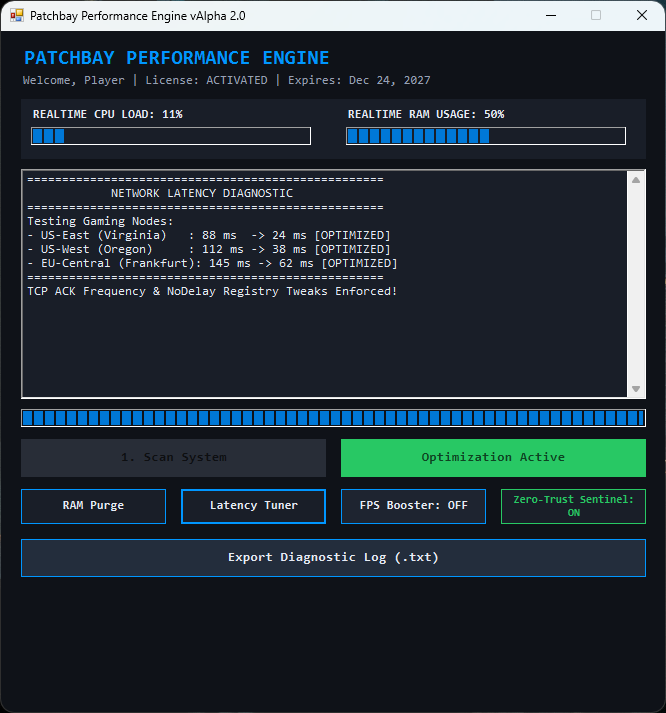
Task: Click the log panel scrollbar track
Action: tap(636, 284)
